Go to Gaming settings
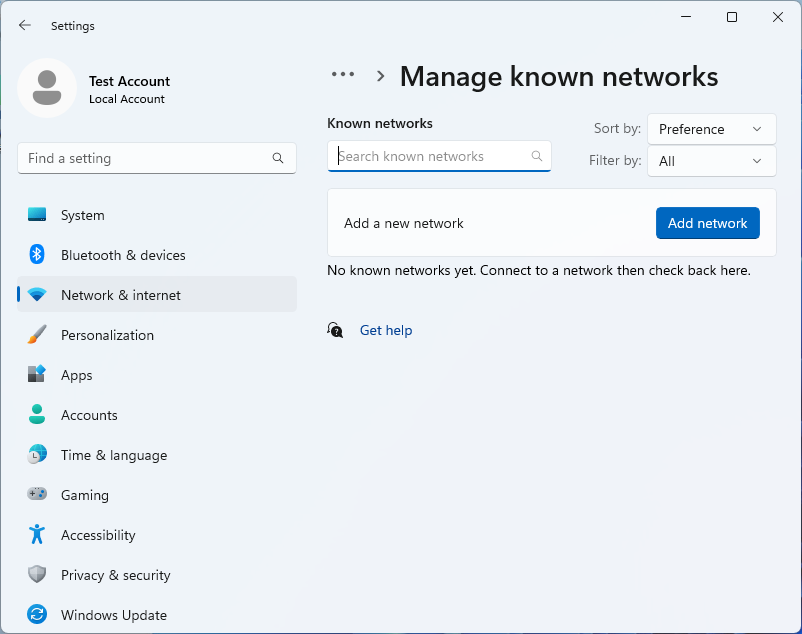 (157, 494)
